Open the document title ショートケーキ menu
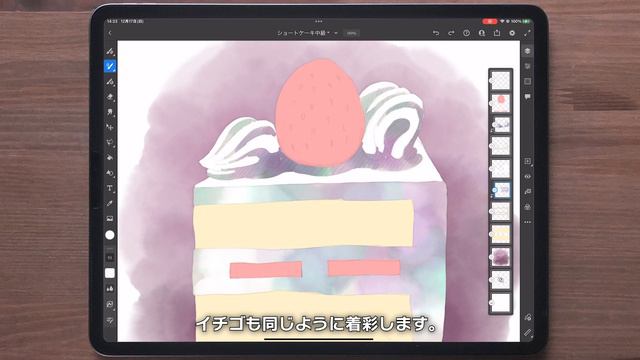The width and height of the screenshot is (640, 360). pos(303,33)
